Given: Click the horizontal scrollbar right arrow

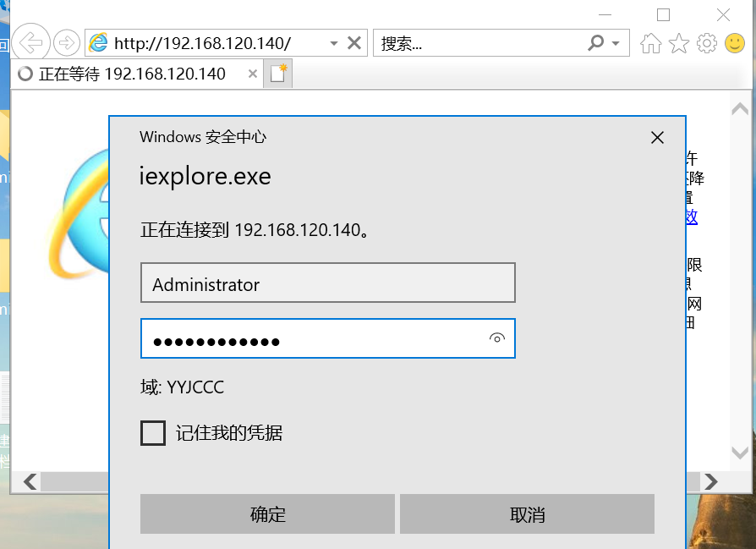Looking at the screenshot, I should [711, 481].
